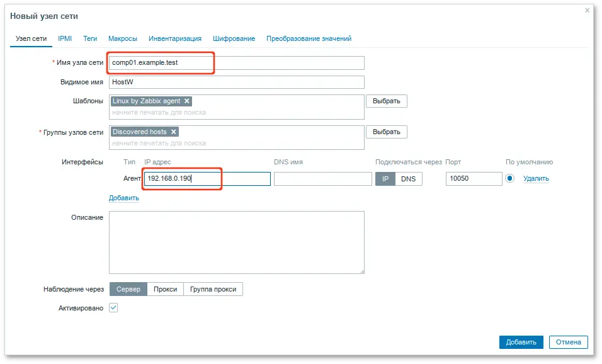Select DNS connection mode for the agent interface
602x364 pixels.
click(409, 179)
